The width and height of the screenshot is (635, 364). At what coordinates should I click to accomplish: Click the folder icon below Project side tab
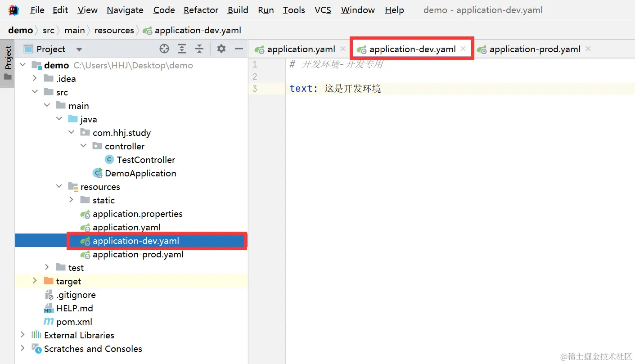point(8,77)
